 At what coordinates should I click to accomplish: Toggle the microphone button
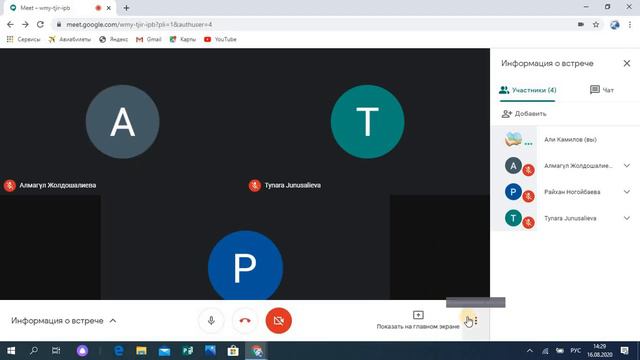click(x=211, y=320)
